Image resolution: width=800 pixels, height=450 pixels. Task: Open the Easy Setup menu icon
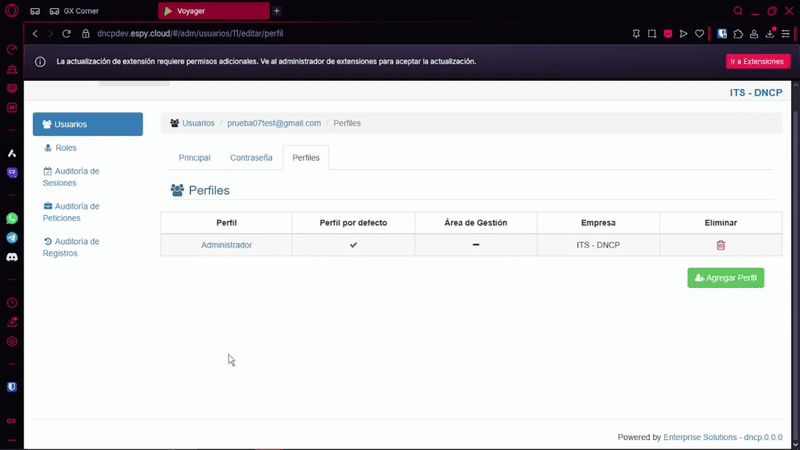(x=785, y=33)
